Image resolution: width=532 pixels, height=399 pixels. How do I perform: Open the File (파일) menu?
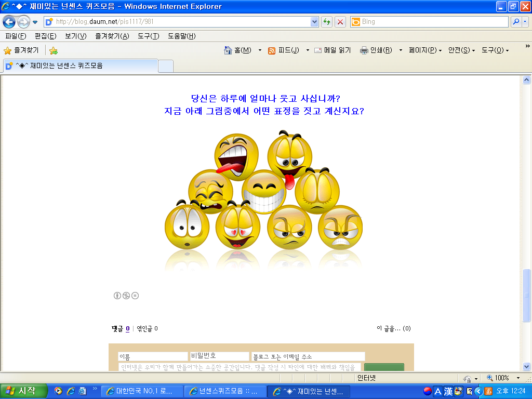click(15, 36)
